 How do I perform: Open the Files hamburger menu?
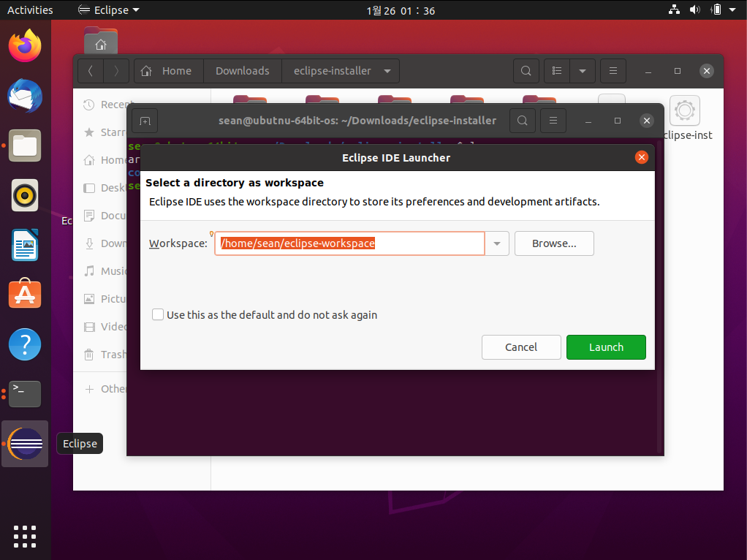[x=613, y=71]
